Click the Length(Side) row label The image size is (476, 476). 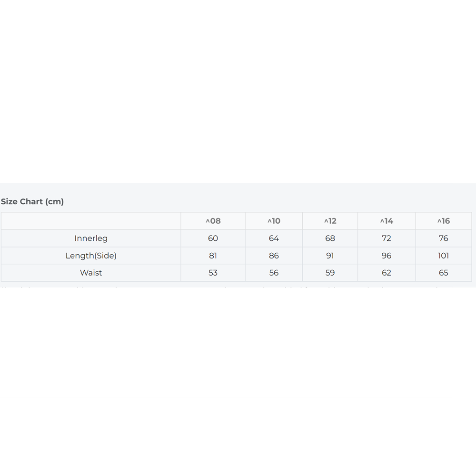tap(91, 256)
